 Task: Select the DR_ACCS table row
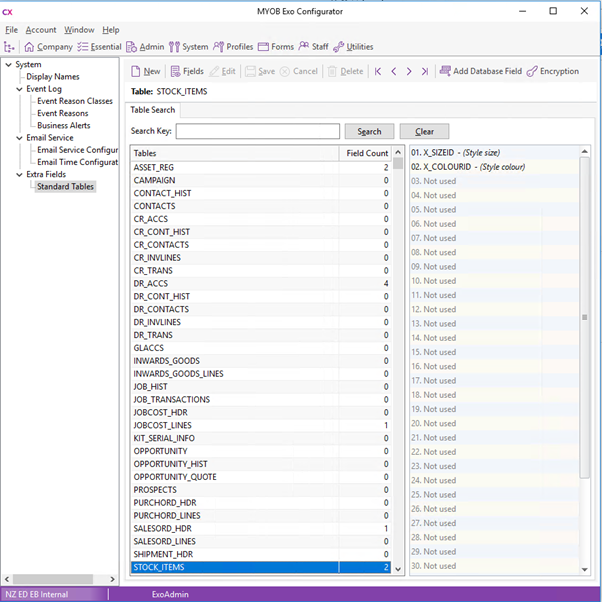[261, 283]
